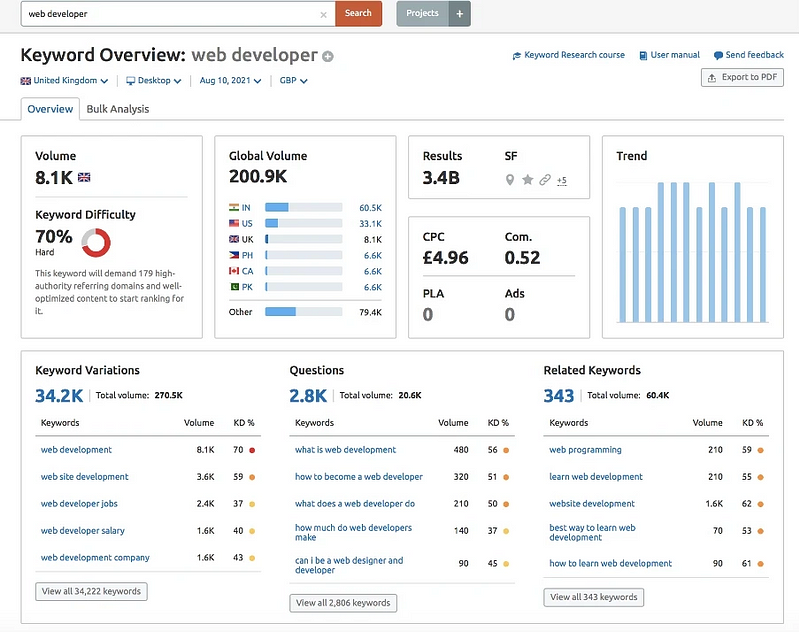This screenshot has height=632, width=800.
Task: Open Keyword Research course link
Action: click(574, 55)
